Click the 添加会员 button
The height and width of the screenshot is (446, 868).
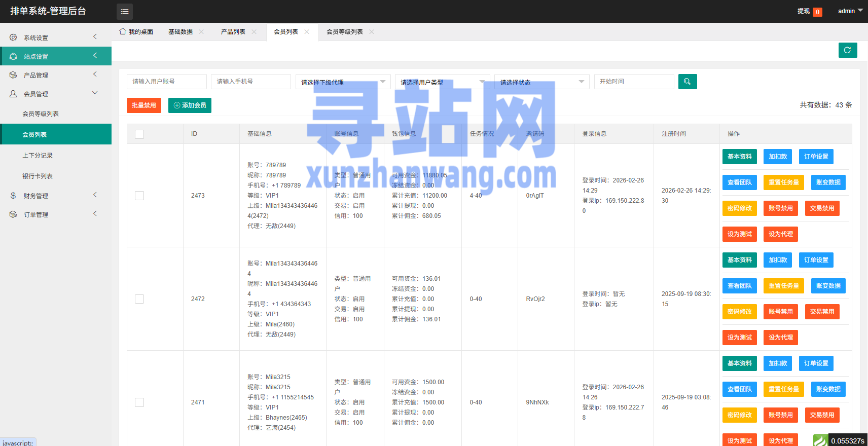click(190, 105)
